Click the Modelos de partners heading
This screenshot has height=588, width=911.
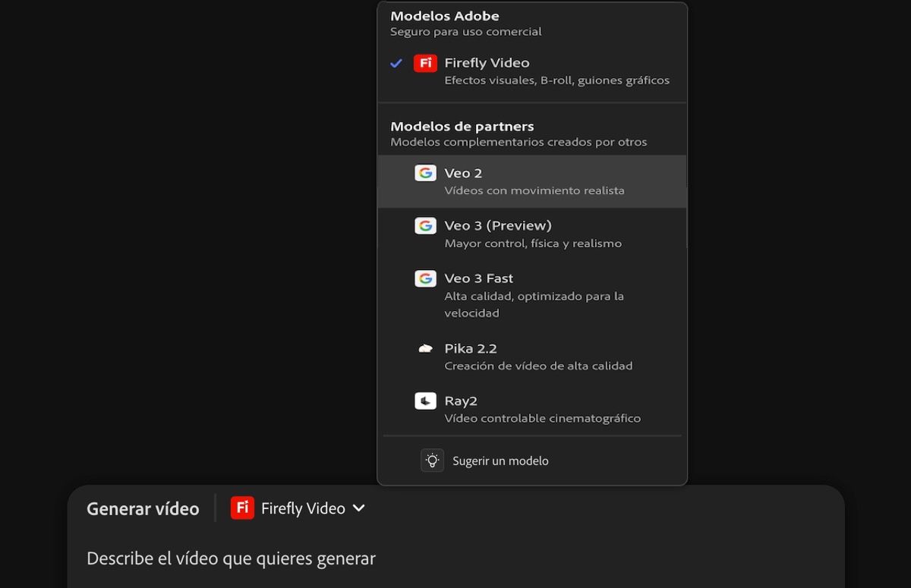(462, 127)
